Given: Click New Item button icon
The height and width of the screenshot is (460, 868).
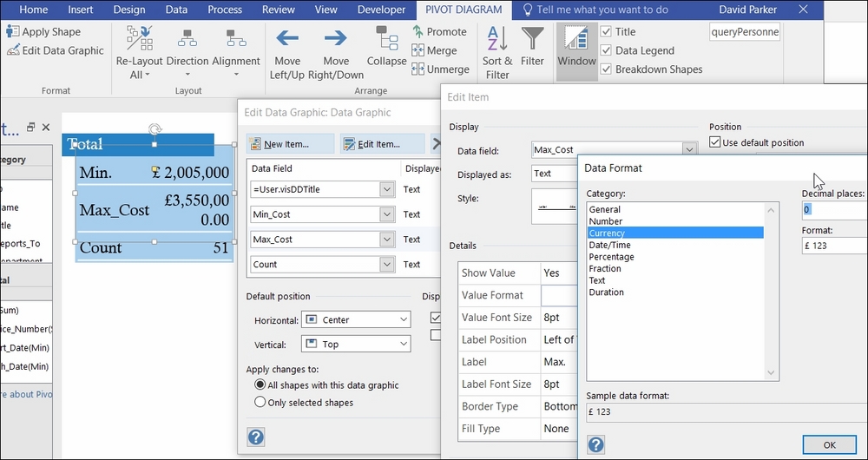Looking at the screenshot, I should pos(255,144).
